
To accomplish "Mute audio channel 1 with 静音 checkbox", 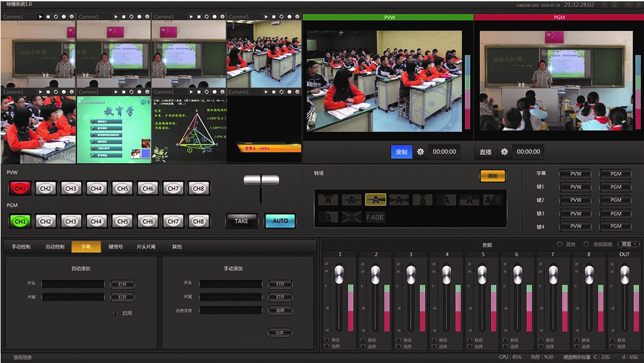I will tap(326, 340).
